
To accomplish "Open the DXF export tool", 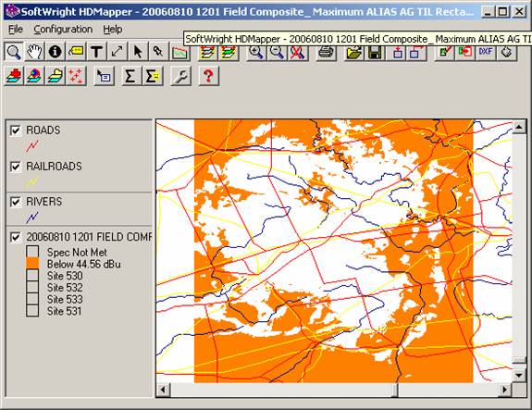I will (486, 52).
